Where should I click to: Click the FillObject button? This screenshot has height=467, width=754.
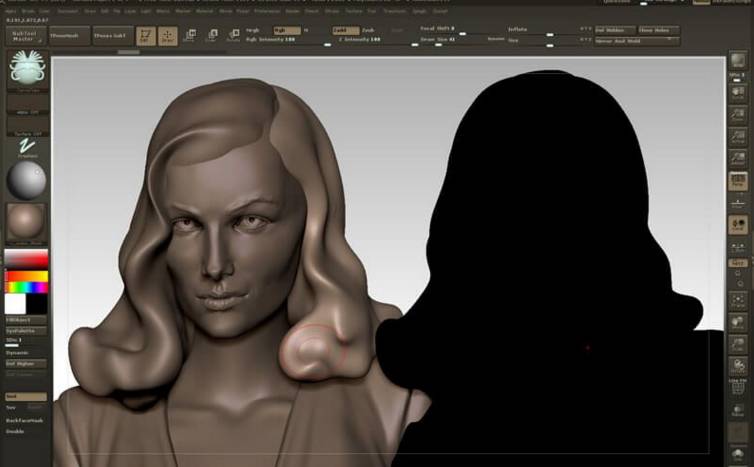tap(26, 320)
